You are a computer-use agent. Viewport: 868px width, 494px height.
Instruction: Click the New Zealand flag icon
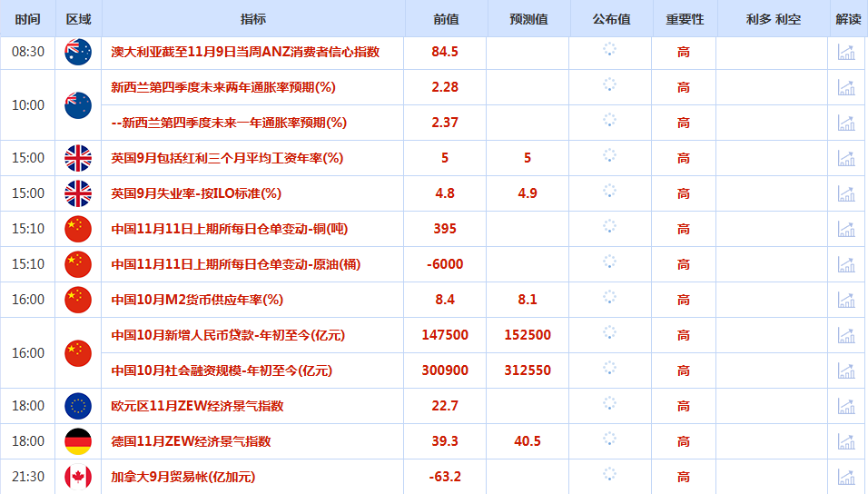click(x=78, y=105)
